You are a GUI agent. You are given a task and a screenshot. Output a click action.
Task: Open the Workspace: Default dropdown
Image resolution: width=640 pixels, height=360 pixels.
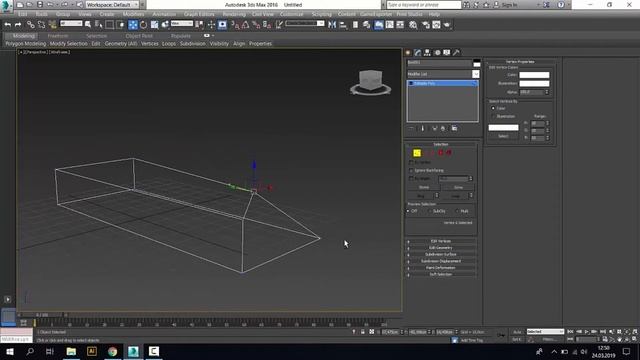coord(112,5)
